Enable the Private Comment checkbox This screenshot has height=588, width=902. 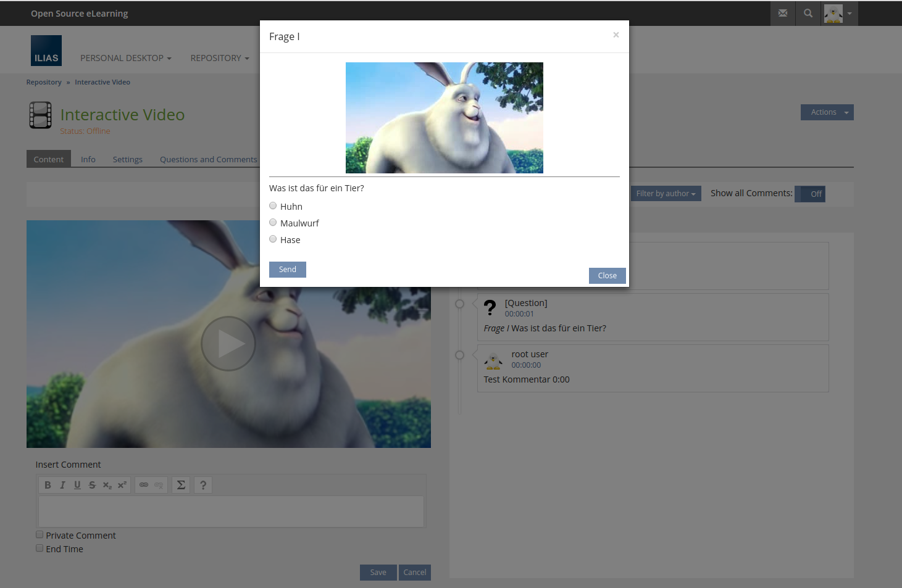(x=40, y=535)
